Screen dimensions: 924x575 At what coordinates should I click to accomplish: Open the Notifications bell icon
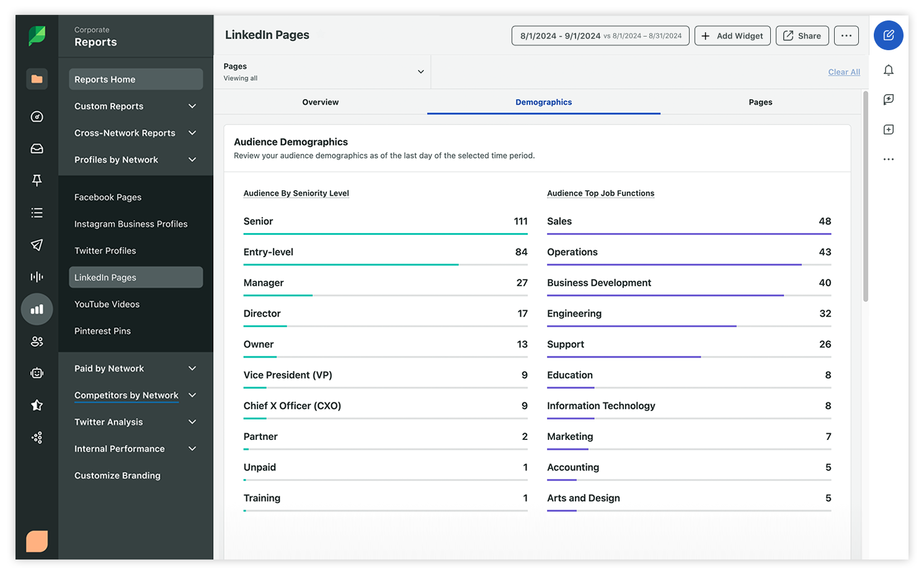(888, 70)
